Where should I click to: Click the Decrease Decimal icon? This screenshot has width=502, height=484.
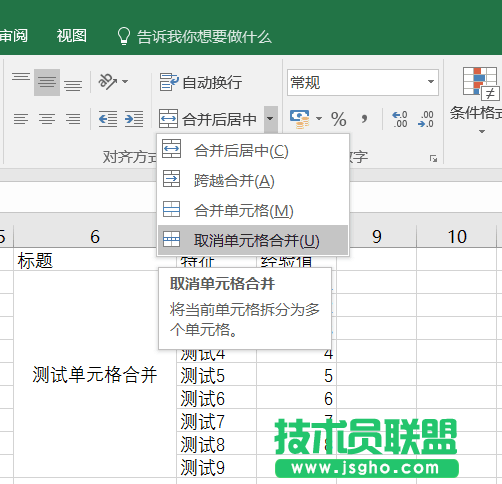point(426,119)
